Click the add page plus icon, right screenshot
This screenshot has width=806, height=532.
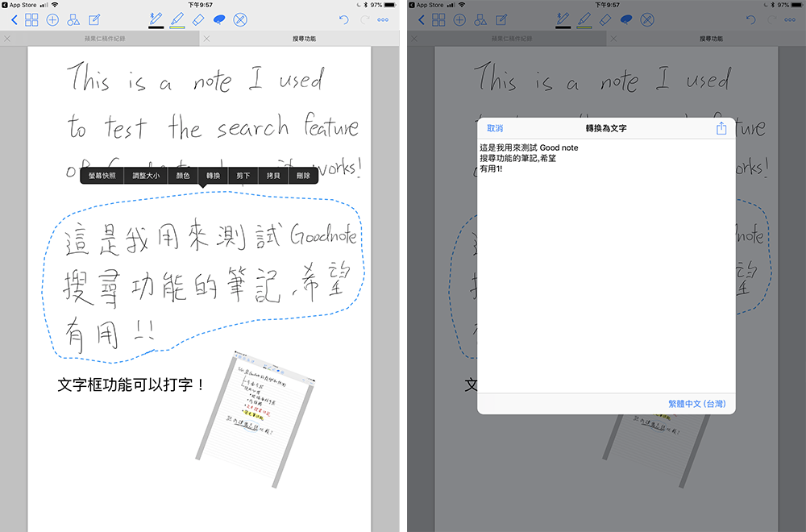(459, 20)
